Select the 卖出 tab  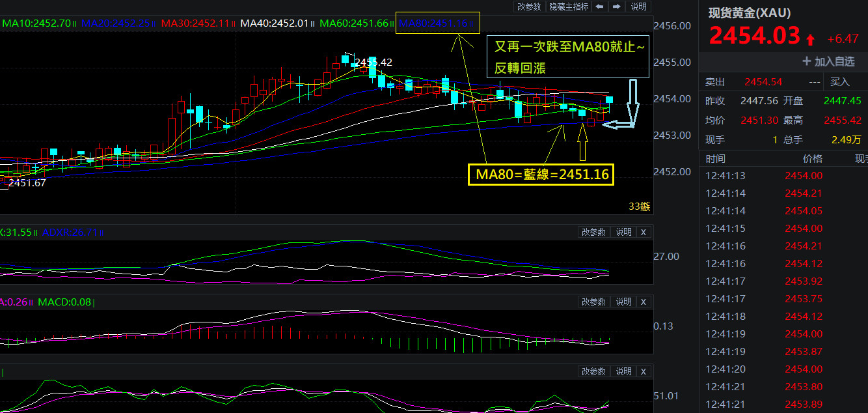(x=715, y=82)
